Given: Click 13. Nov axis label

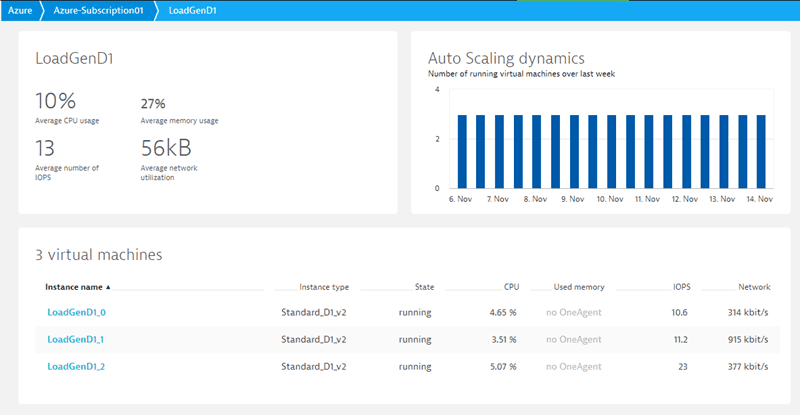Looking at the screenshot, I should [x=722, y=199].
